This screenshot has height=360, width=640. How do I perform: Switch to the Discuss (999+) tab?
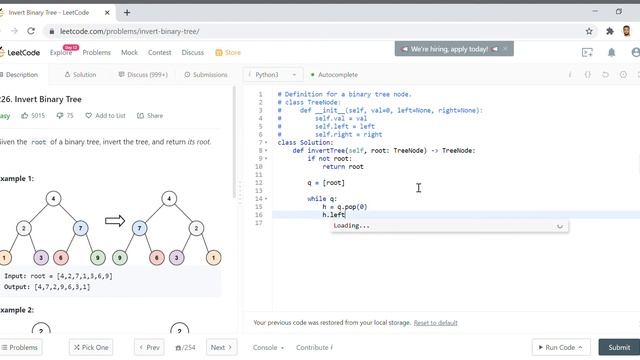(x=143, y=75)
